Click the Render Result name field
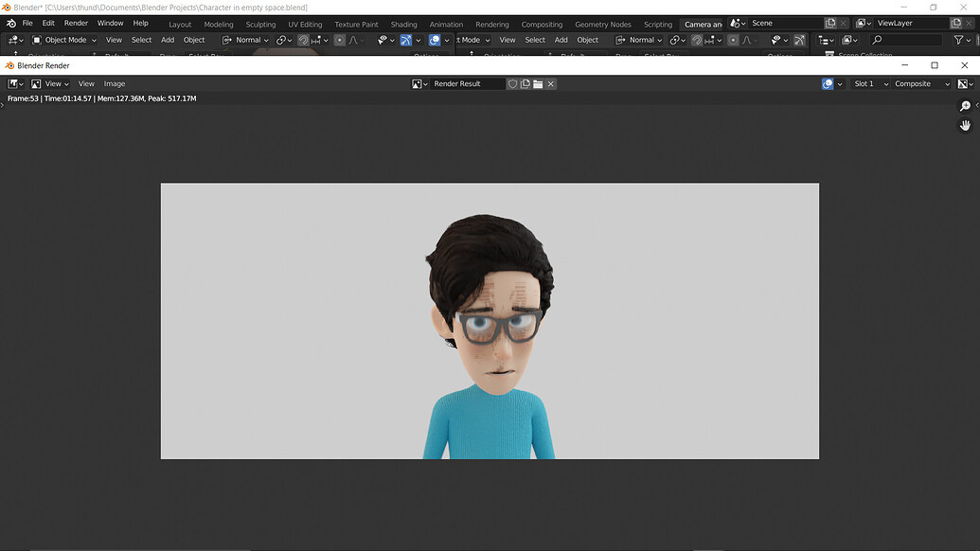 tap(468, 83)
